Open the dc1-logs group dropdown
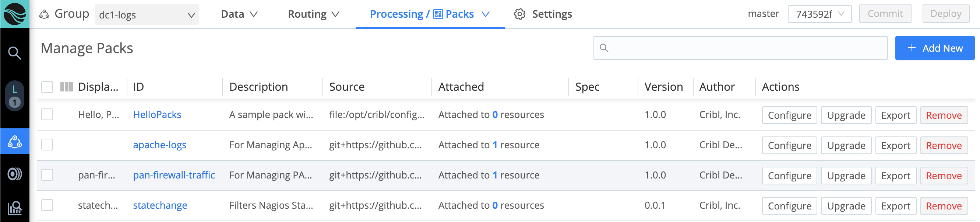 click(147, 14)
